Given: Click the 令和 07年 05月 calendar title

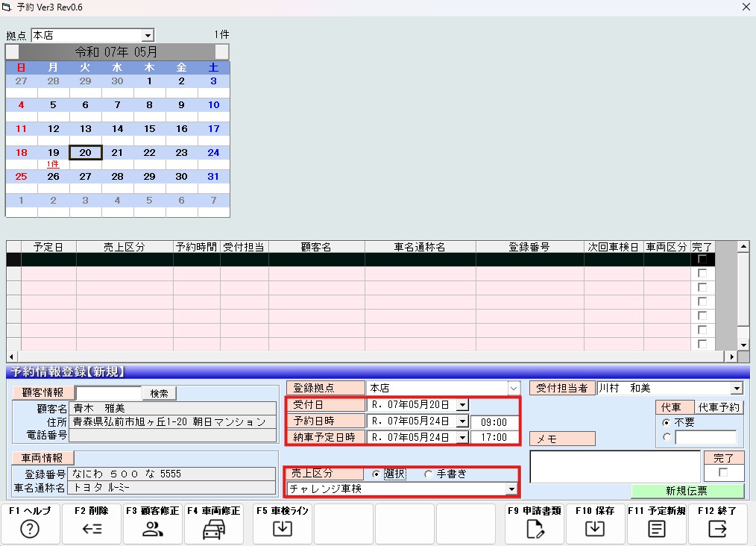Looking at the screenshot, I should pos(117,51).
